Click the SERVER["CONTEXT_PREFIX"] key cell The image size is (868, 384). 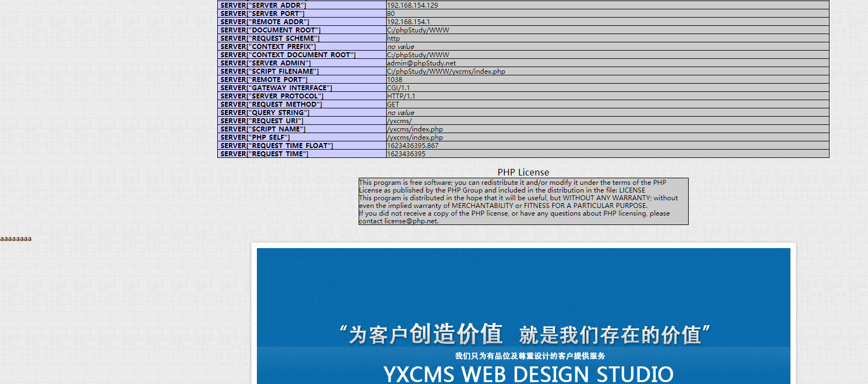pos(302,46)
